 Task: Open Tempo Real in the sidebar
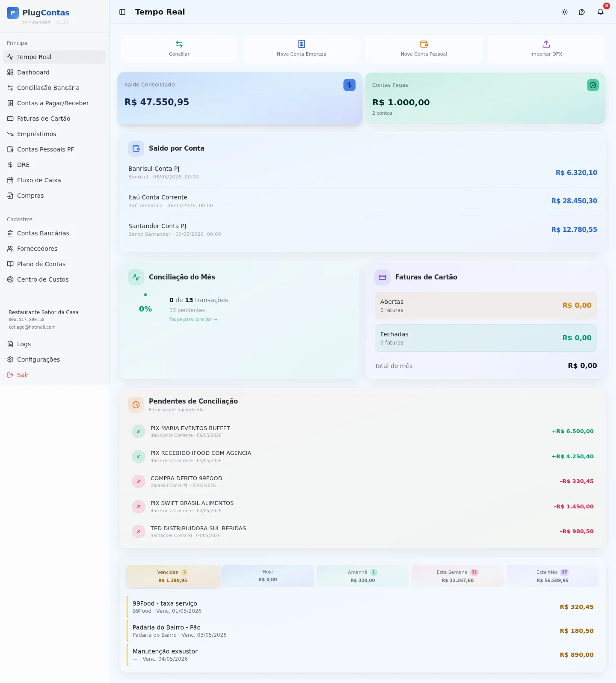click(x=54, y=57)
